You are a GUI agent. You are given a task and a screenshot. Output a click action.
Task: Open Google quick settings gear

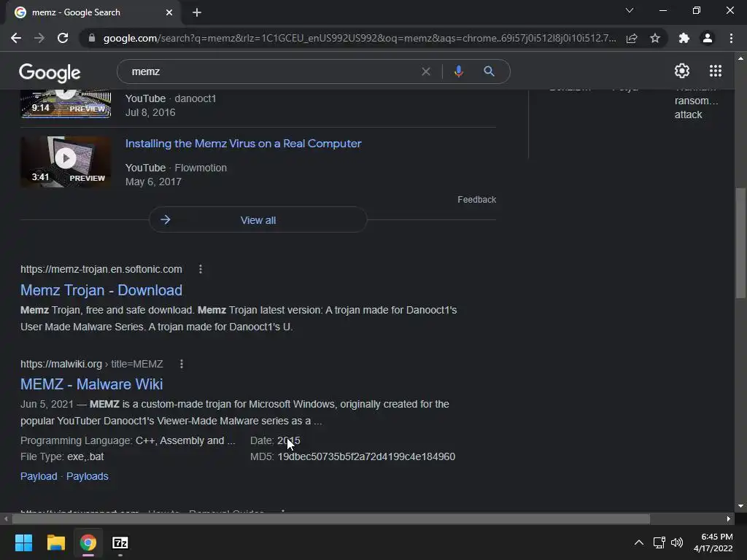coord(682,71)
